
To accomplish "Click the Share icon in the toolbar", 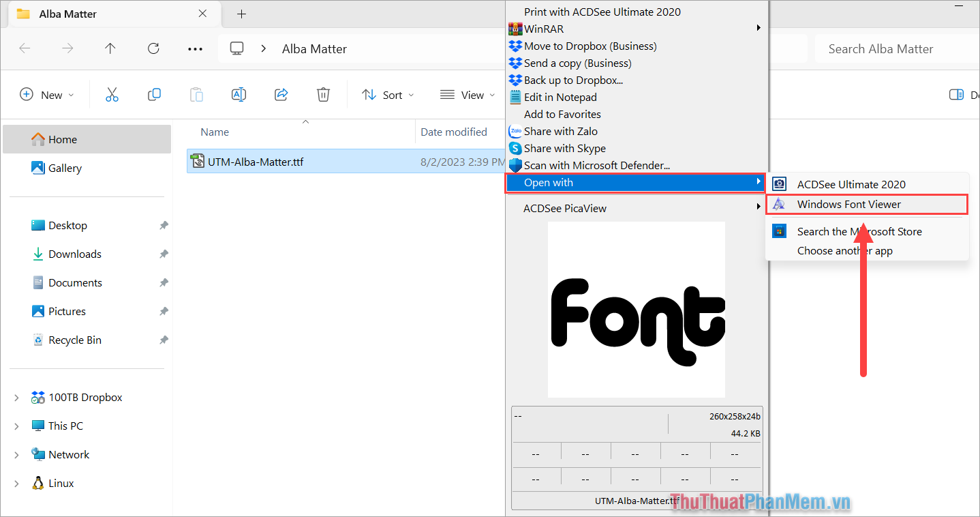I will [x=281, y=95].
